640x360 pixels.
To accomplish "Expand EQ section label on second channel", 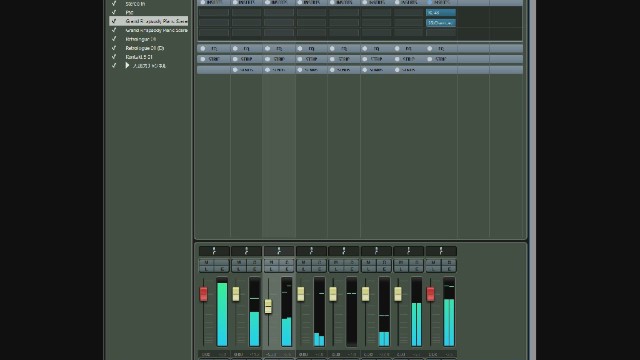I will click(x=247, y=49).
